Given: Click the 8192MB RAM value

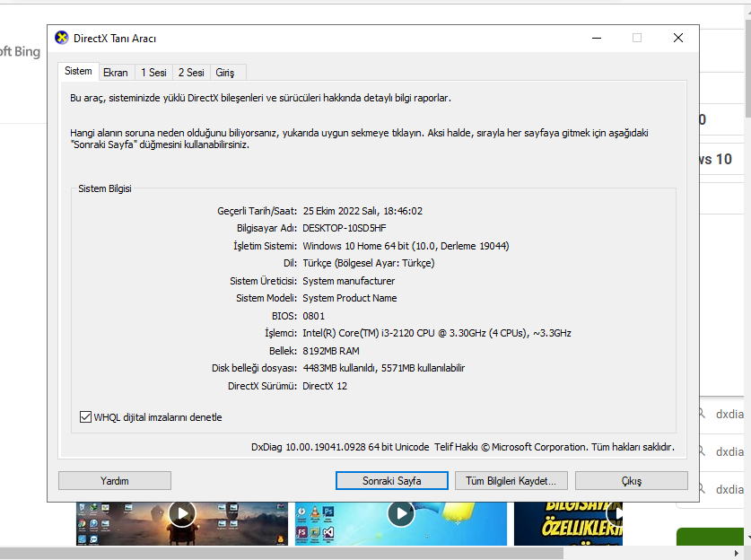Looking at the screenshot, I should [x=331, y=351].
